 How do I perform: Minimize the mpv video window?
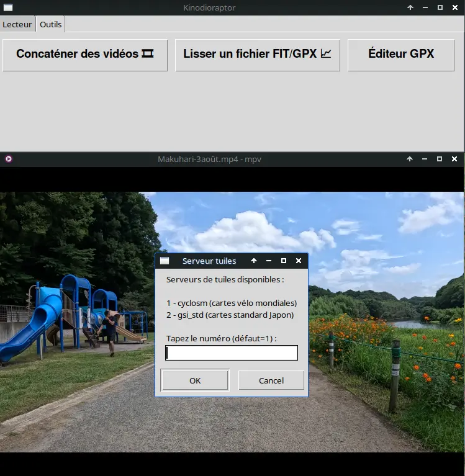425,159
